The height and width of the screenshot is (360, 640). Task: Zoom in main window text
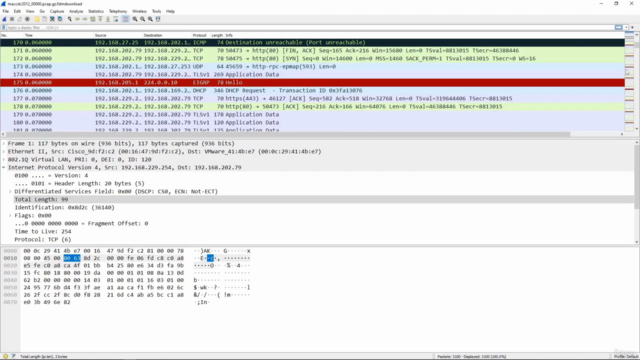tap(135, 19)
